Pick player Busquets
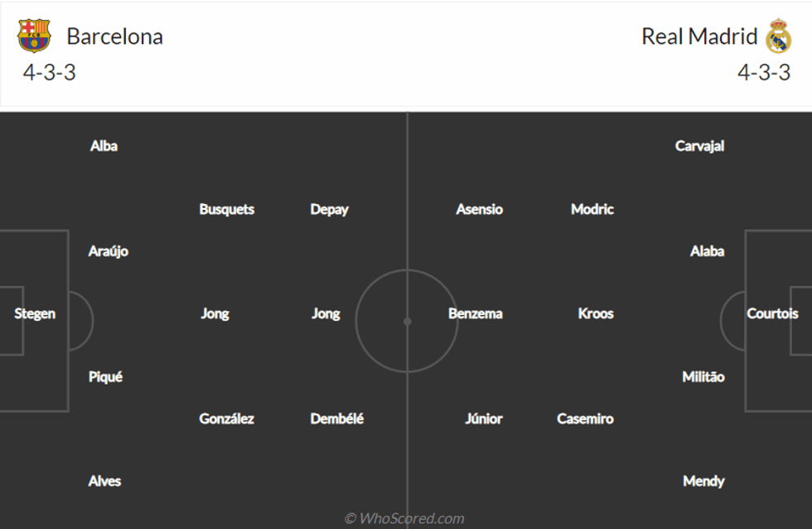812x529 pixels. pyautogui.click(x=226, y=209)
